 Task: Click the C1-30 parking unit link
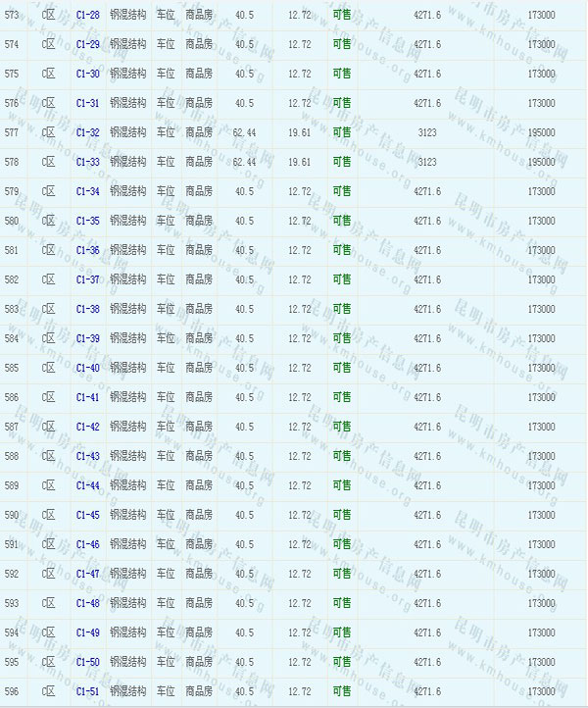[x=87, y=74]
